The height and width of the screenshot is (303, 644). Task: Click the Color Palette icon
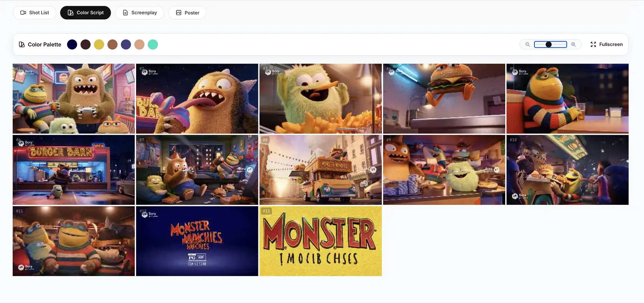[x=22, y=45]
